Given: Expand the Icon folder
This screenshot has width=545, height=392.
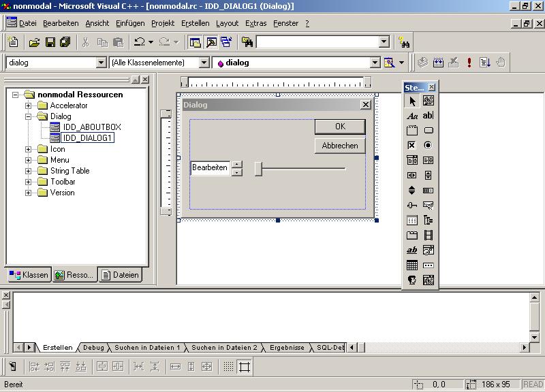Looking at the screenshot, I should [x=28, y=149].
